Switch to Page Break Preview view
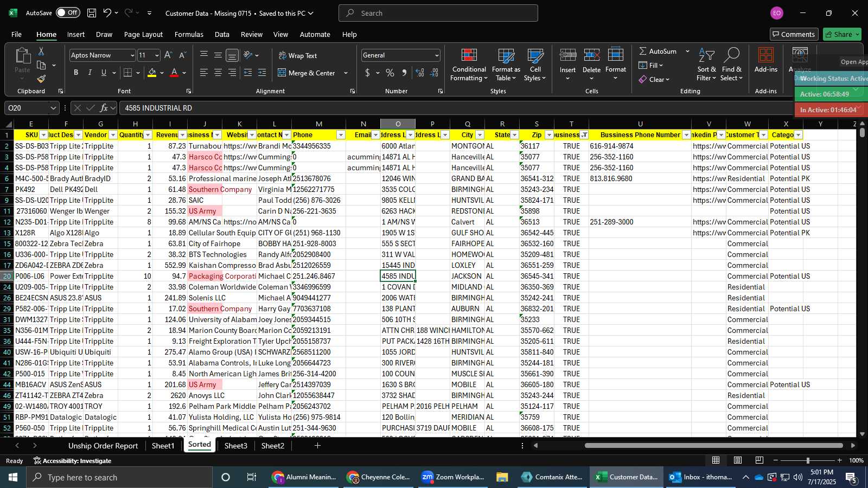The width and height of the screenshot is (868, 488). tap(759, 460)
